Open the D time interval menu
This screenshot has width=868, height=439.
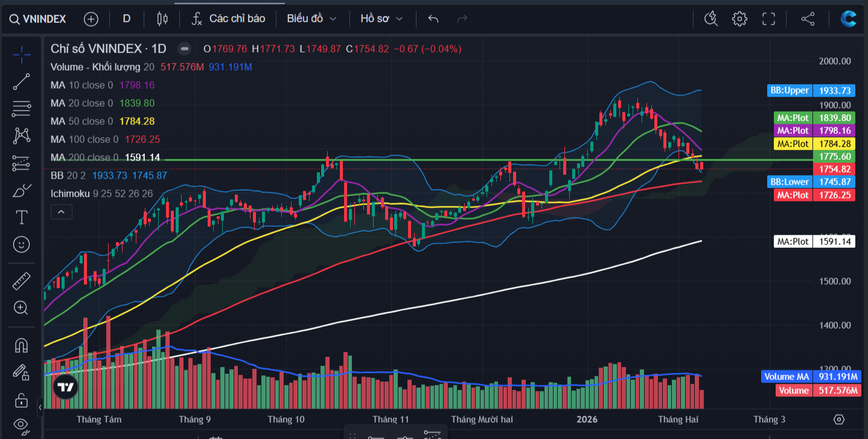127,19
